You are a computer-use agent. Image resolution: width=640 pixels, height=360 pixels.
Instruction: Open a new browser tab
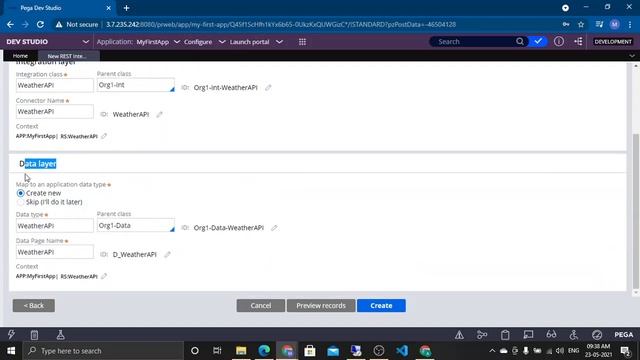click(x=127, y=8)
